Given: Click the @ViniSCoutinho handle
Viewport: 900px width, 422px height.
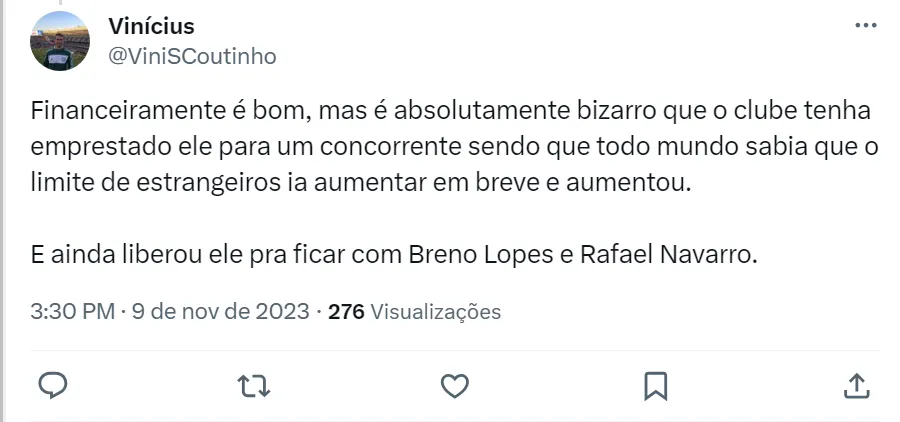Looking at the screenshot, I should [x=191, y=56].
